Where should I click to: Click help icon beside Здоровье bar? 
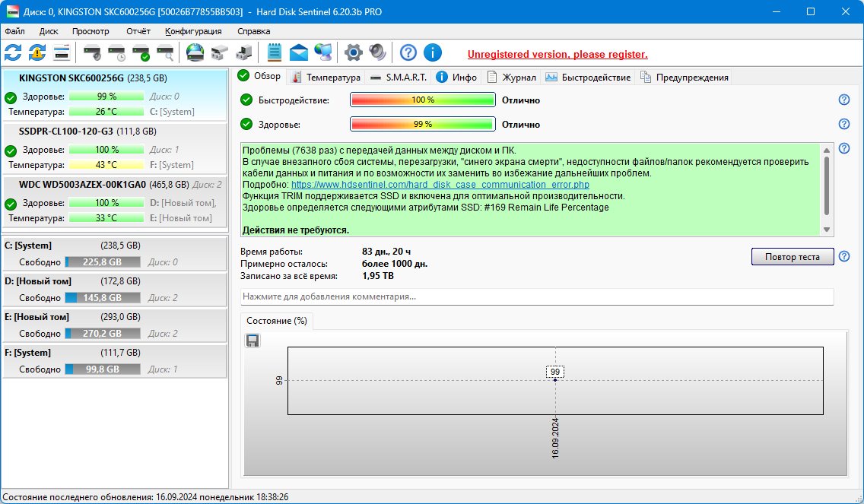pos(843,124)
